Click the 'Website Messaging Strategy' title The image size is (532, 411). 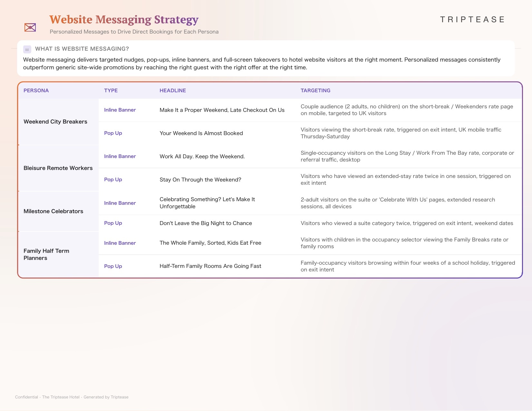point(124,20)
